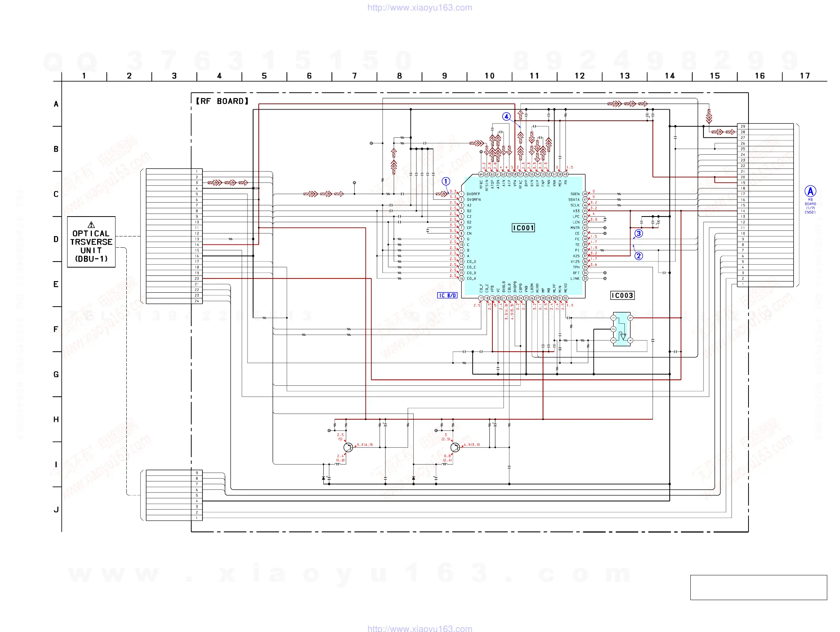Select the right transistor symbol

click(x=455, y=447)
